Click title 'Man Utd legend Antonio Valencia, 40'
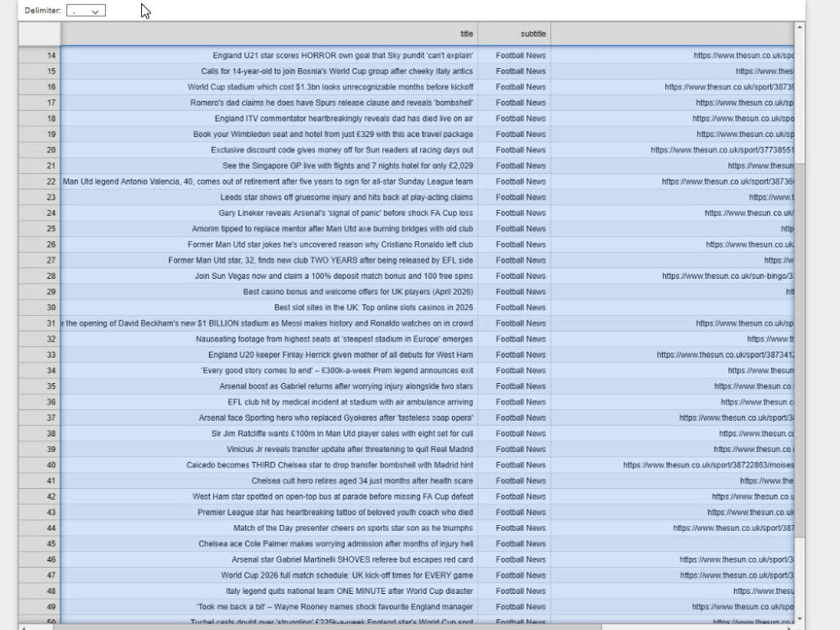The height and width of the screenshot is (630, 840). 268,181
